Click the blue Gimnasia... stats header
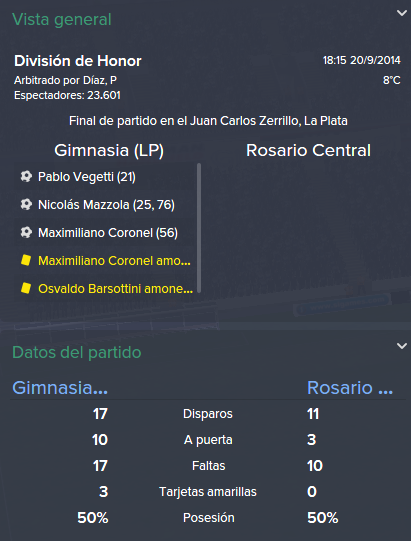 pos(60,388)
